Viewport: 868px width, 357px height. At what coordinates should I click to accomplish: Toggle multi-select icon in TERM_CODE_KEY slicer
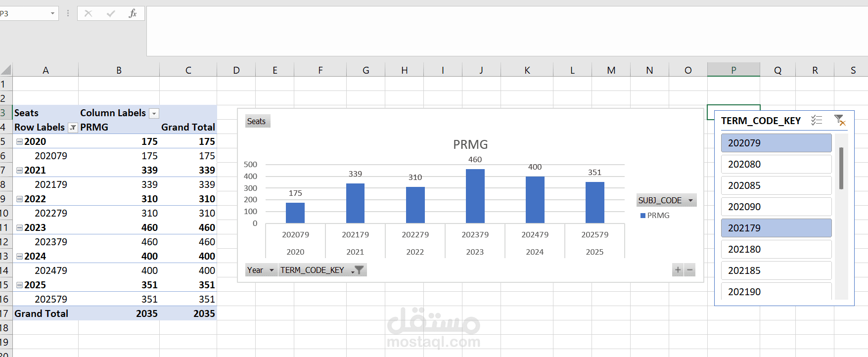click(x=817, y=120)
